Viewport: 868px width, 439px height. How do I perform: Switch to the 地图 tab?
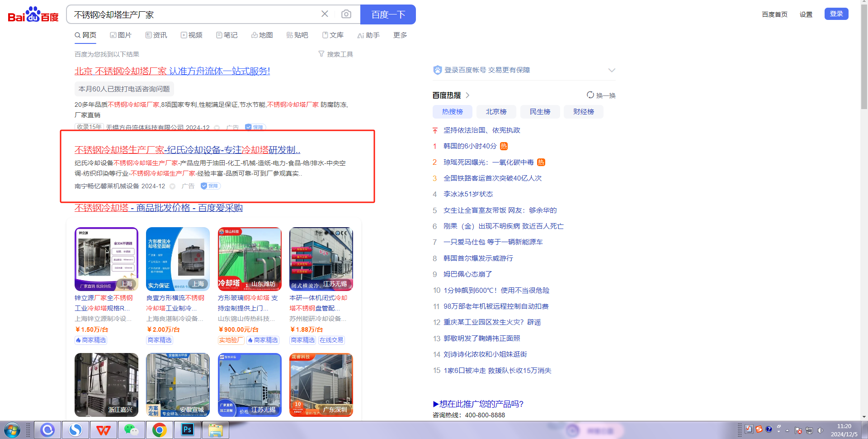(262, 35)
